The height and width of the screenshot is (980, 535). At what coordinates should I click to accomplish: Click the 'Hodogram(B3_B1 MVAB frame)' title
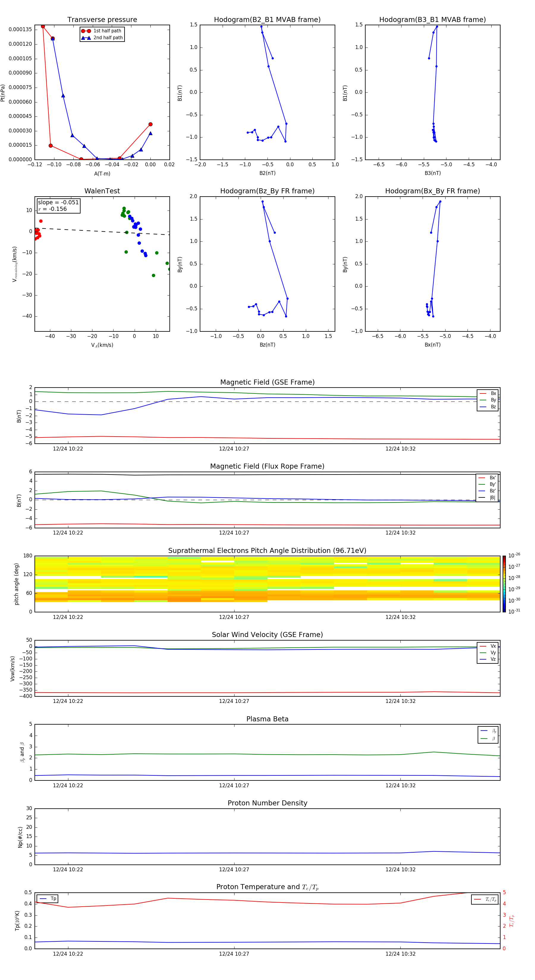point(432,20)
